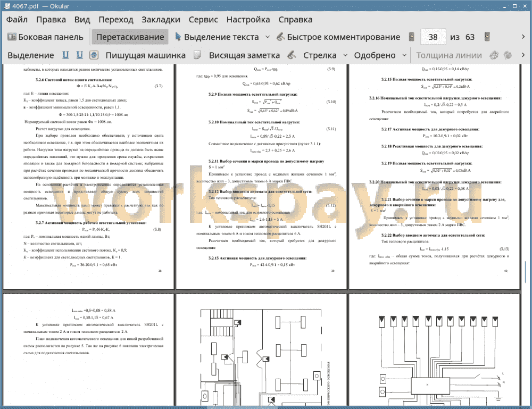
Task: Open the Справка menu
Action: click(295, 19)
